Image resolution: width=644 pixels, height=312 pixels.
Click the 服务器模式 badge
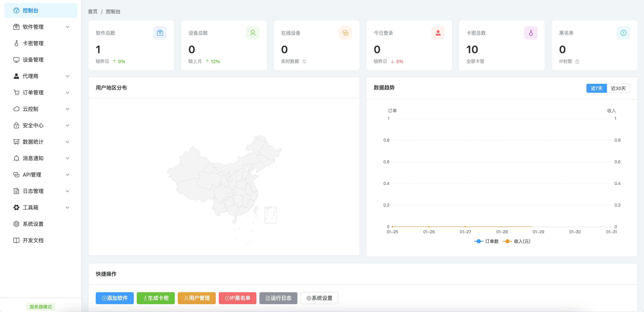pos(40,306)
